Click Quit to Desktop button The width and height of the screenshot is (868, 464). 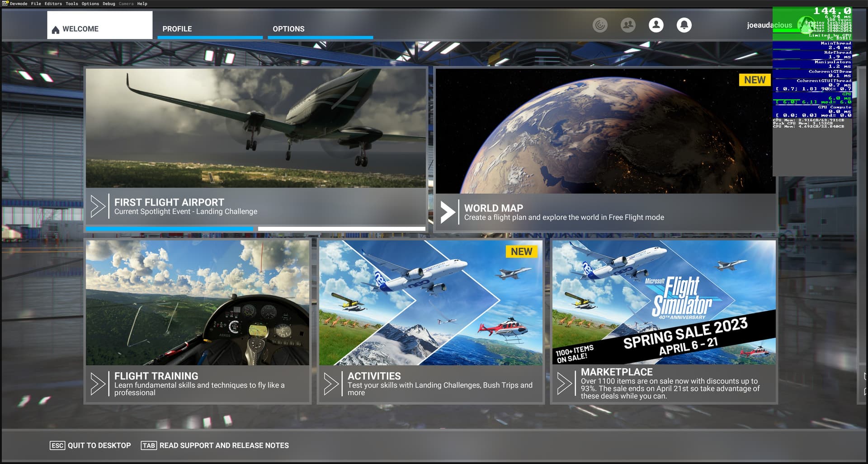90,445
